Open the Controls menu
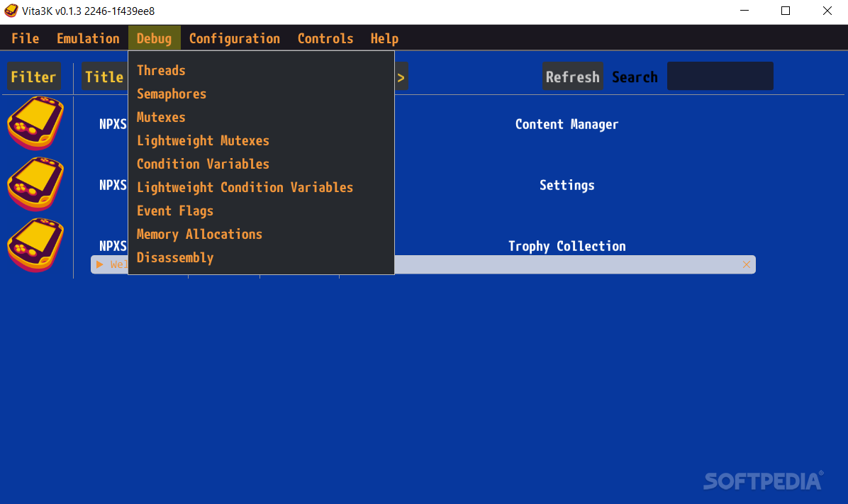The height and width of the screenshot is (504, 848). coord(325,38)
